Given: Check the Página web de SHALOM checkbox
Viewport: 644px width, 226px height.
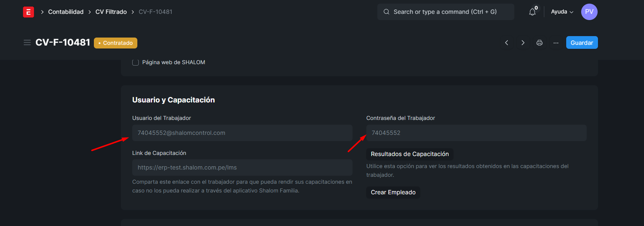Looking at the screenshot, I should point(136,62).
